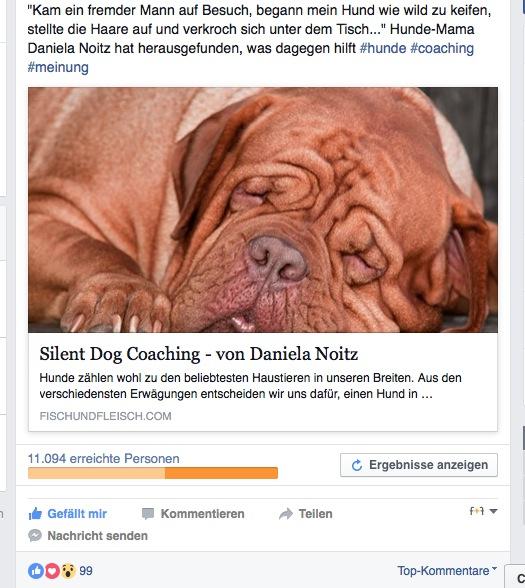Screen dimensions: 525x588
Task: Click the red heart reaction icon
Action: (52, 571)
